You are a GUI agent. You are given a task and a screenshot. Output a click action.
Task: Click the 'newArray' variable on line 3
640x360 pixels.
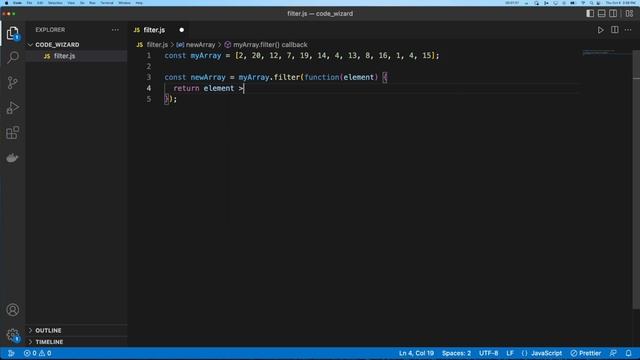pyautogui.click(x=208, y=77)
